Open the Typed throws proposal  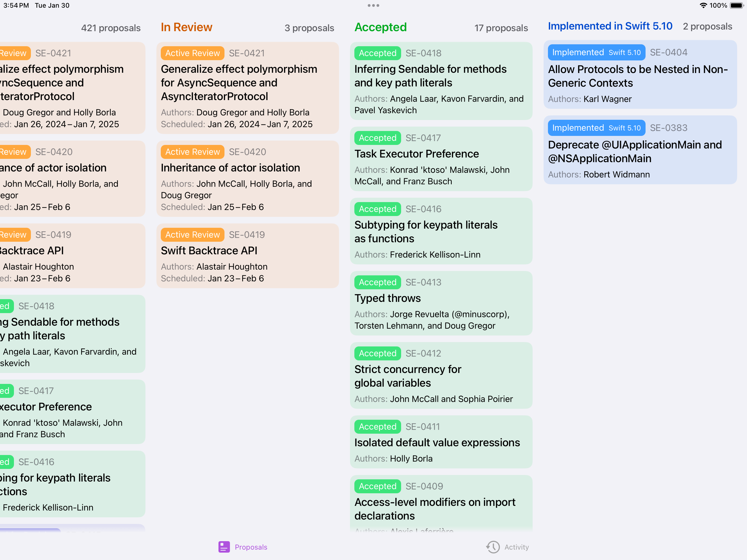pos(441,303)
